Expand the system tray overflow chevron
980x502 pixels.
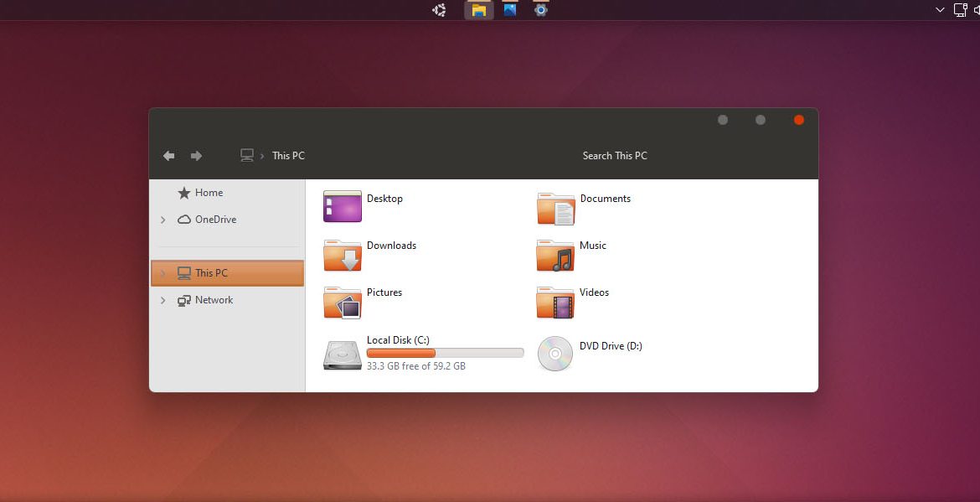pyautogui.click(x=940, y=10)
